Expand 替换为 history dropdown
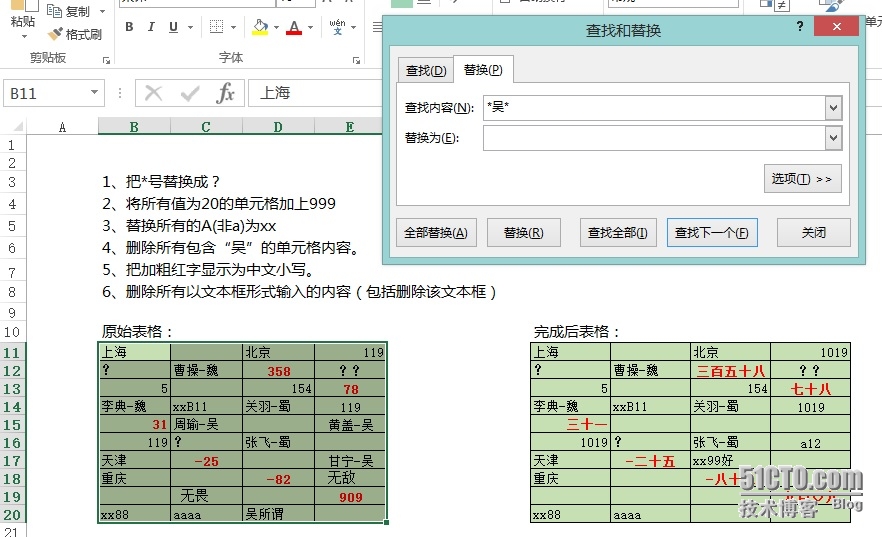Image resolution: width=882 pixels, height=537 pixels. pos(834,138)
